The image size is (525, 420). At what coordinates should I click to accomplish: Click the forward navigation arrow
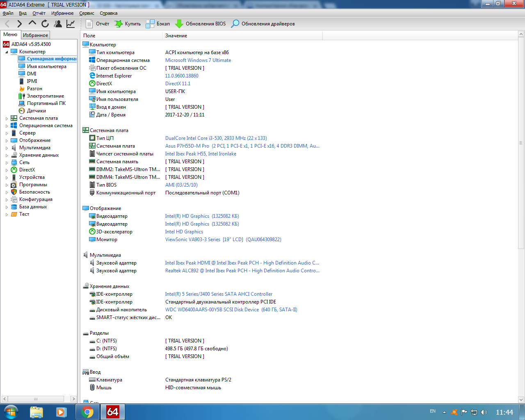click(19, 24)
